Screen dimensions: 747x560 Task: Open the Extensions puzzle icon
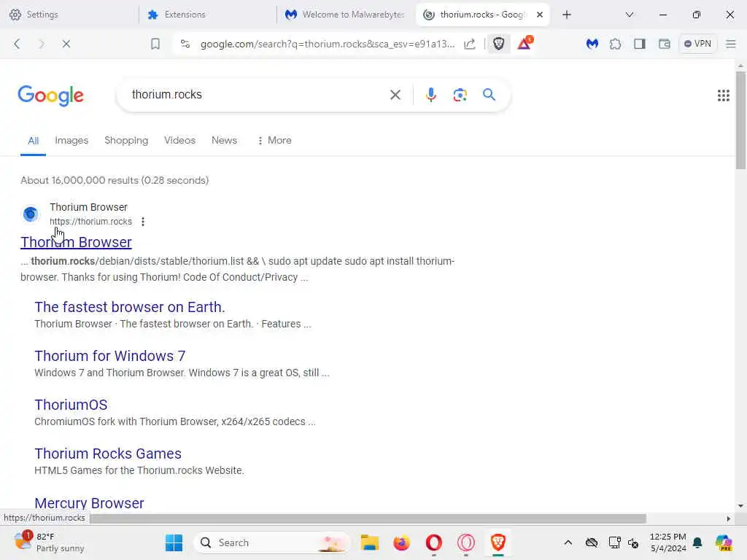(616, 44)
